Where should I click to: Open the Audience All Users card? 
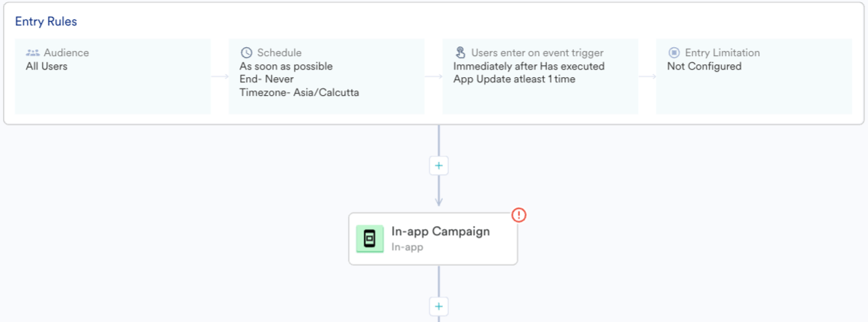[113, 76]
